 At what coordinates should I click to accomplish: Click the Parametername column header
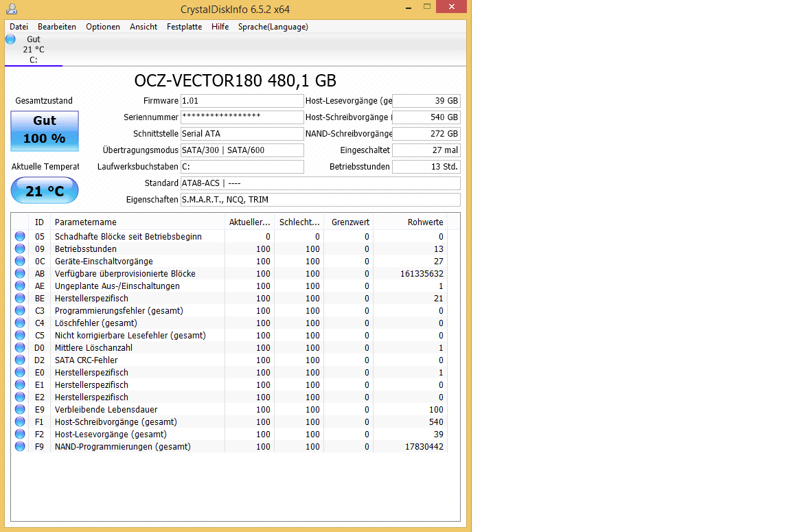coord(137,222)
